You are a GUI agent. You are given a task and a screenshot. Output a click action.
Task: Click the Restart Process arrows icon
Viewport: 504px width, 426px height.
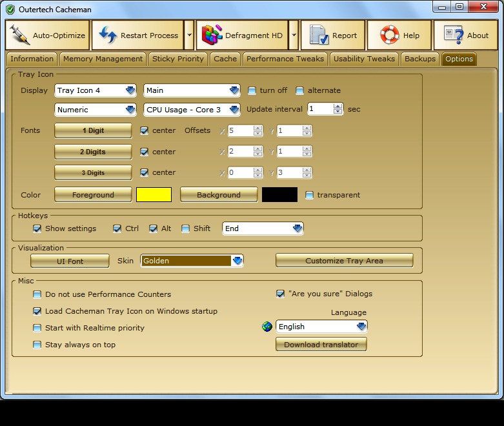[x=108, y=35]
